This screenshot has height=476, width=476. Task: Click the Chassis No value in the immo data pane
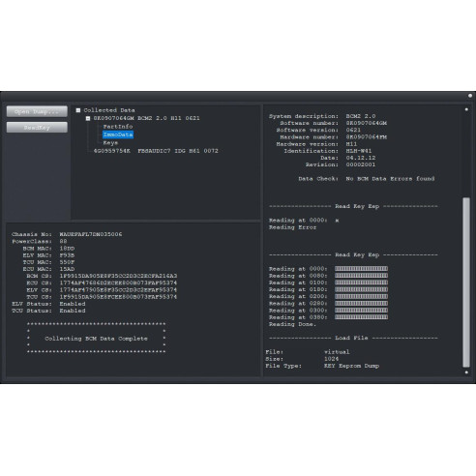point(91,234)
